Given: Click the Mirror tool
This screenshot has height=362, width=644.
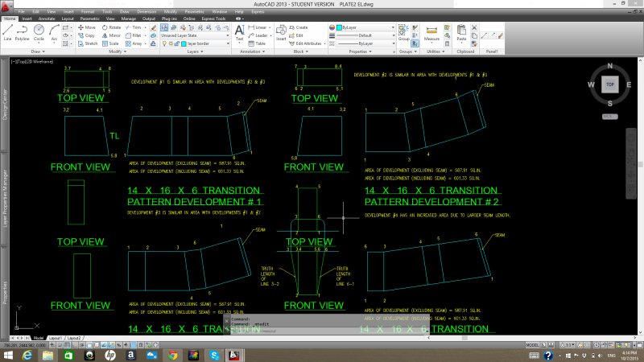Looking at the screenshot, I should pos(111,35).
